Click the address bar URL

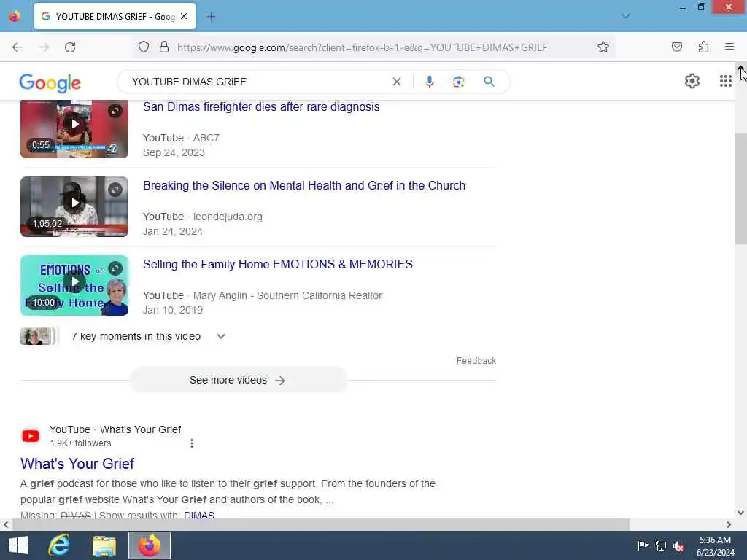coord(362,47)
